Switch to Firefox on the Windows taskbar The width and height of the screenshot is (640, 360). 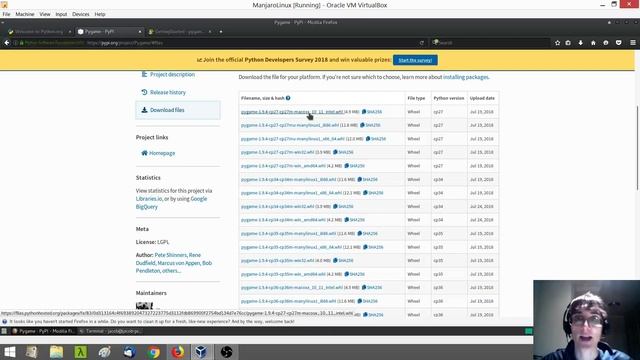click(178, 352)
